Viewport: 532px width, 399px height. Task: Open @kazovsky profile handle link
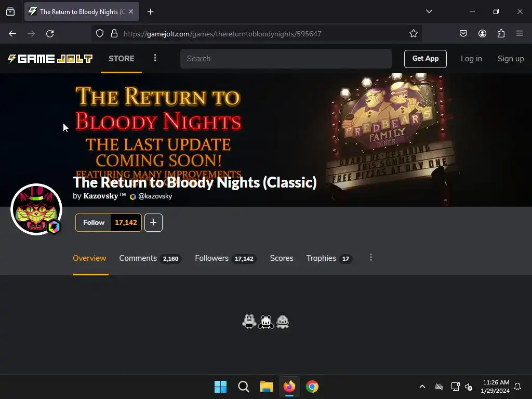(155, 196)
